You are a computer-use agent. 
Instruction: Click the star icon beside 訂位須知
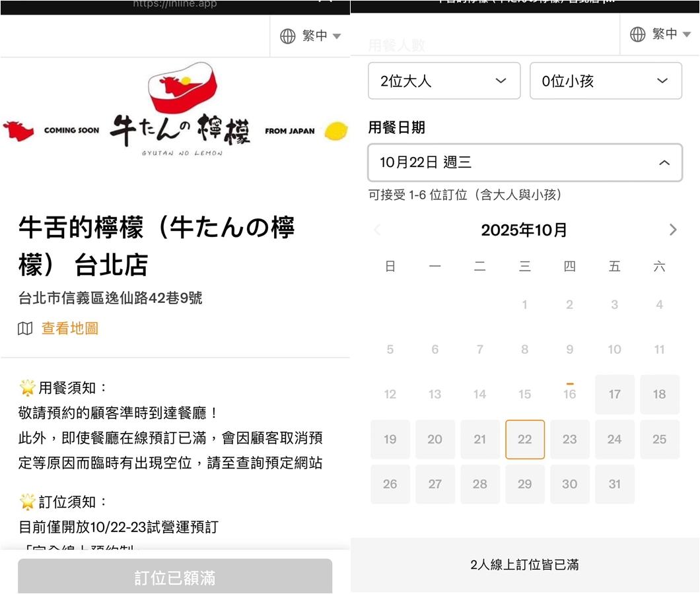point(27,502)
